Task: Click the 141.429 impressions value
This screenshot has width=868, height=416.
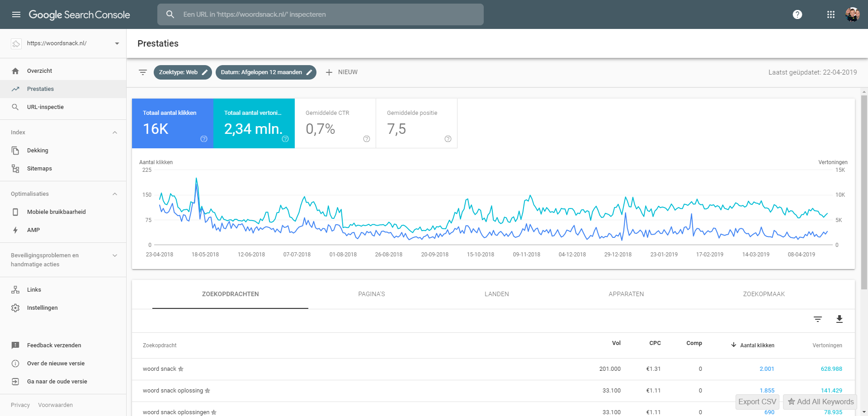Action: [831, 391]
